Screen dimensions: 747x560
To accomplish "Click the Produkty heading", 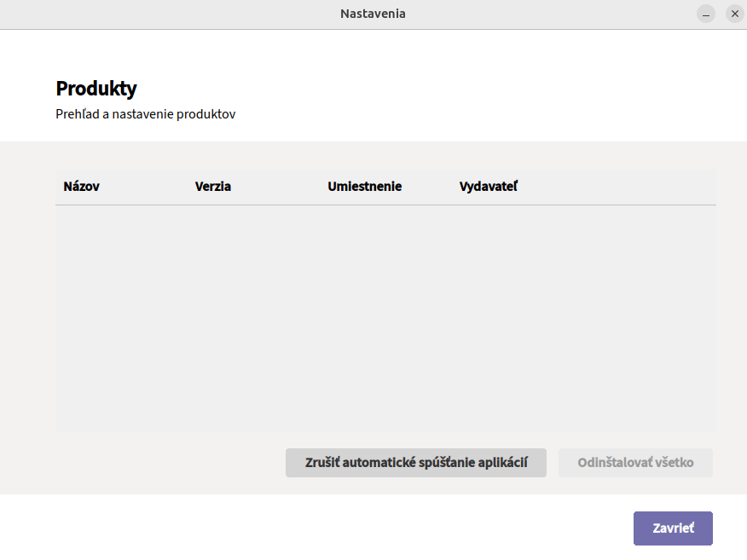I will click(x=96, y=88).
